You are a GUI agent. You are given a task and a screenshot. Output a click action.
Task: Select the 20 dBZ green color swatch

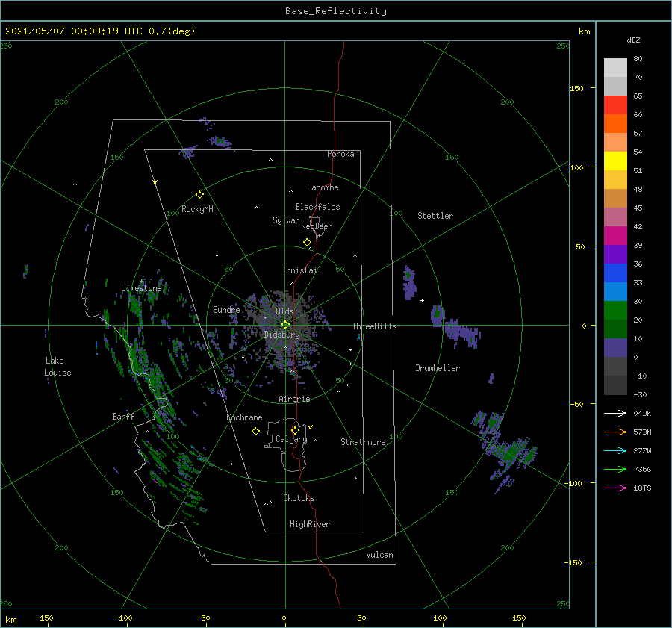(x=615, y=311)
